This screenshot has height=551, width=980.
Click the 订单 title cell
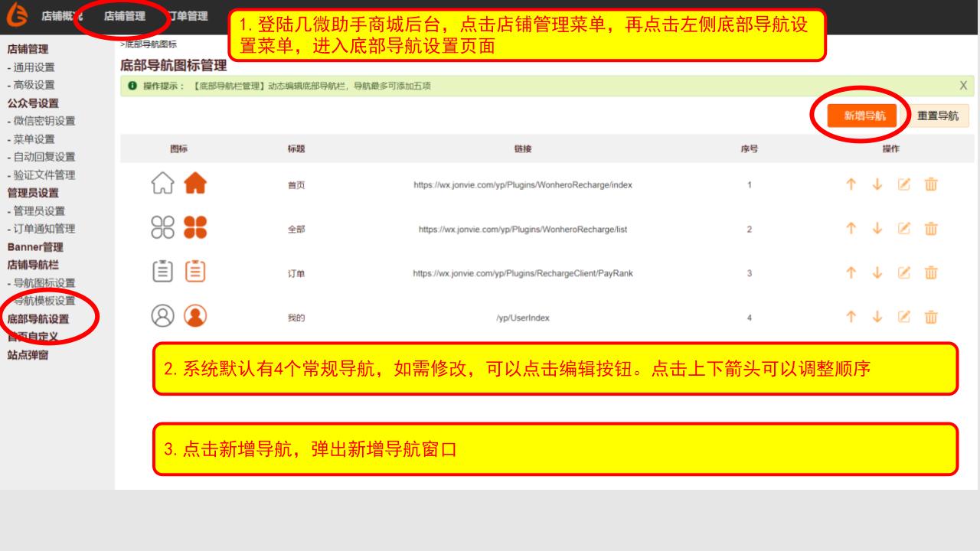296,274
